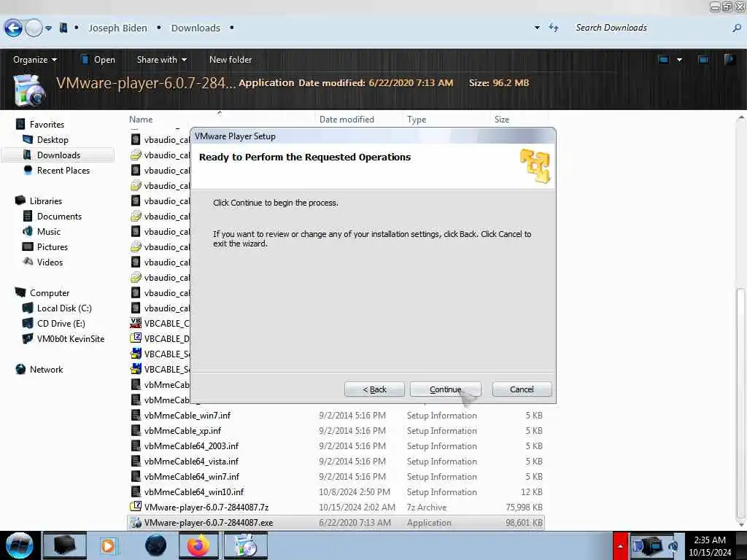The height and width of the screenshot is (560, 747).
Task: Open previous locations address dropdown
Action: (537, 28)
